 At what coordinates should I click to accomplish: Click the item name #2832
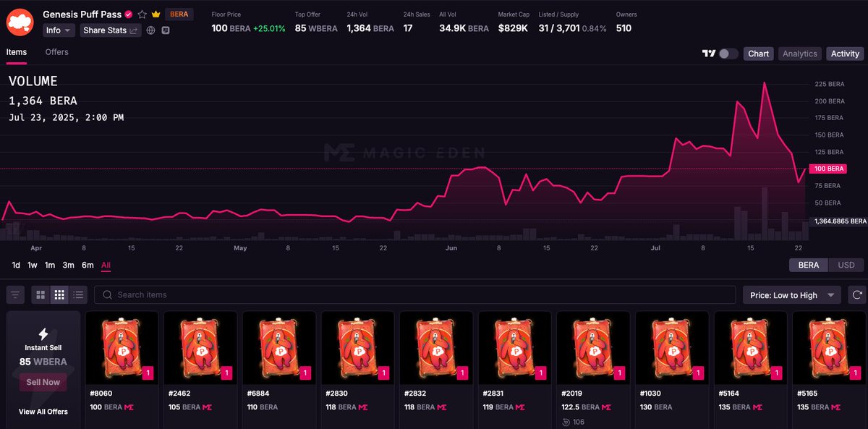[414, 394]
